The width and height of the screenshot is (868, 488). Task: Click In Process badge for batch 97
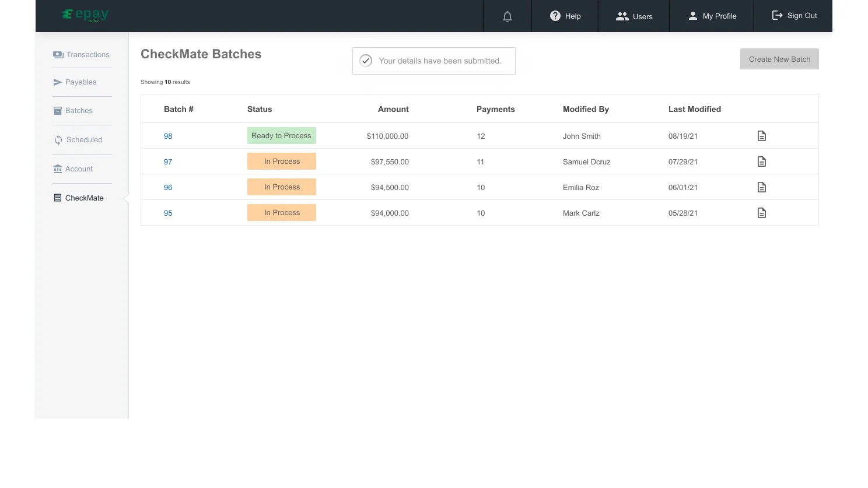(x=282, y=162)
